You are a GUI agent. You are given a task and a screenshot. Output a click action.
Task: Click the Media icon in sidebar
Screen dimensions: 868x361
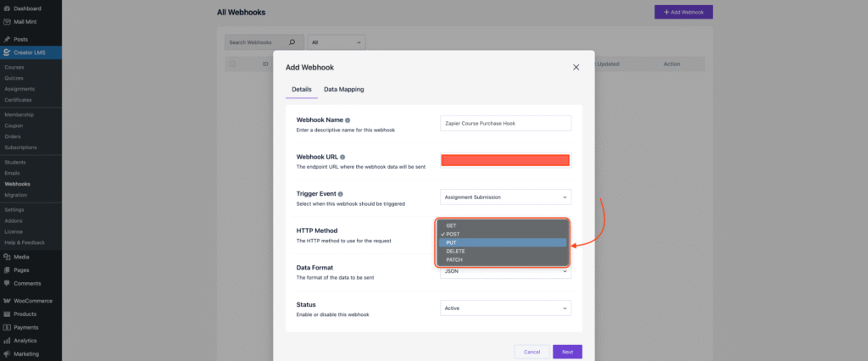click(x=7, y=257)
